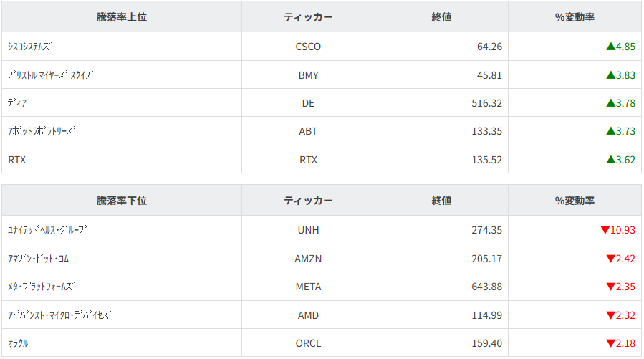Click the green up triangle in RTX's change cell
The height and width of the screenshot is (359, 644).
610,160
